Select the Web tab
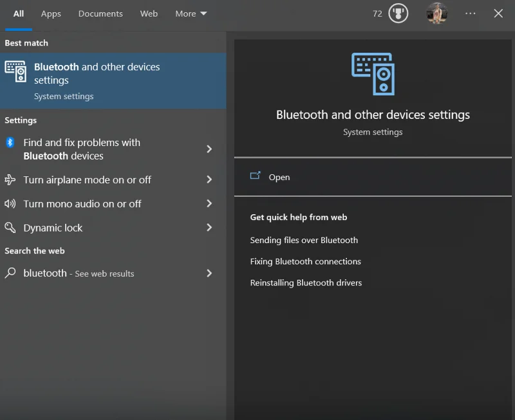The image size is (515, 420). click(149, 14)
